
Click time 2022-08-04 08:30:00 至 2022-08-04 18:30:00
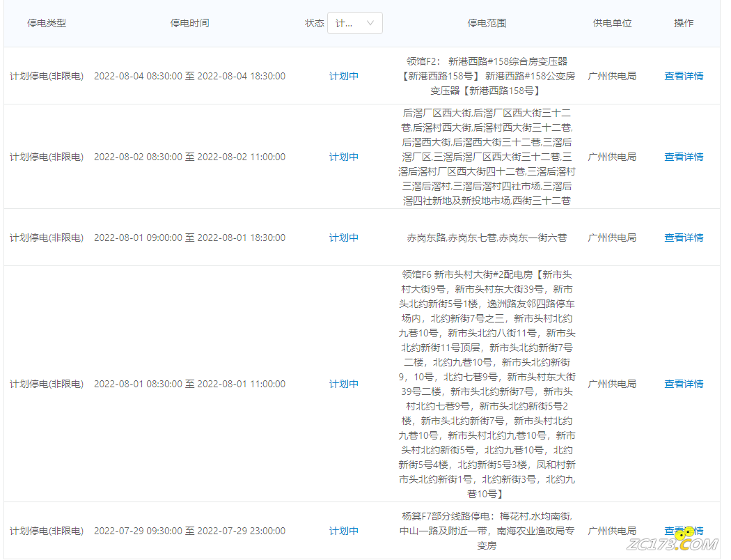pos(190,76)
